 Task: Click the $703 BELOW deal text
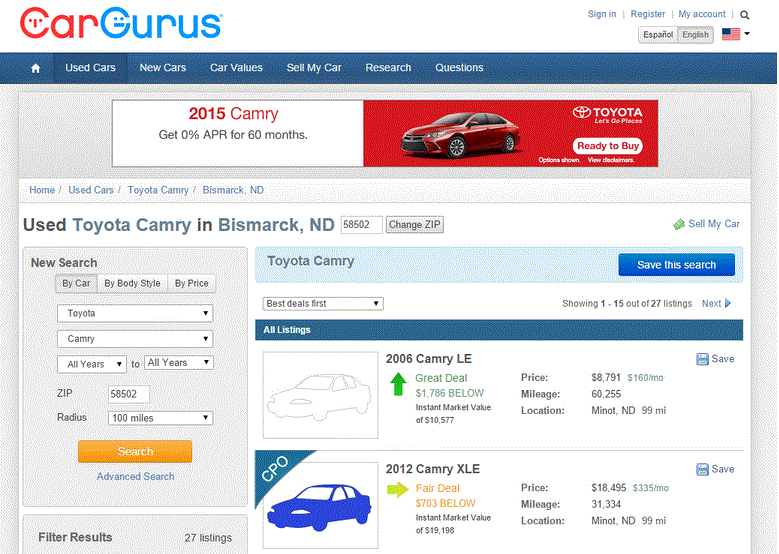coord(446,504)
